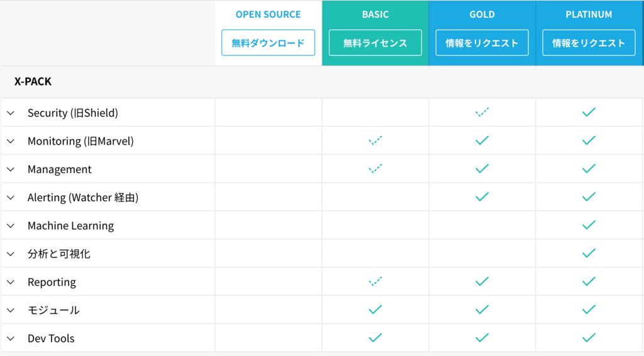The width and height of the screenshot is (644, 356).
Task: Expand the Alerting (Watcher 経由) row chevron
Action: pos(11,197)
